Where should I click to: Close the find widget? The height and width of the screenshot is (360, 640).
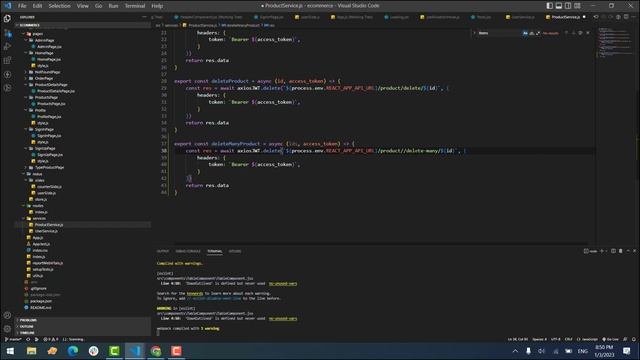pyautogui.click(x=588, y=33)
